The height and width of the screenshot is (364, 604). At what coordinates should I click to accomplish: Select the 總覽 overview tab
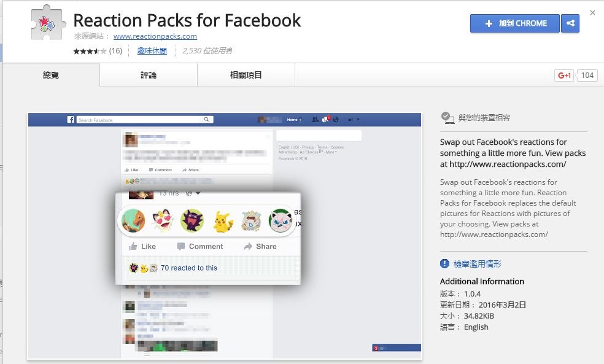coord(51,75)
